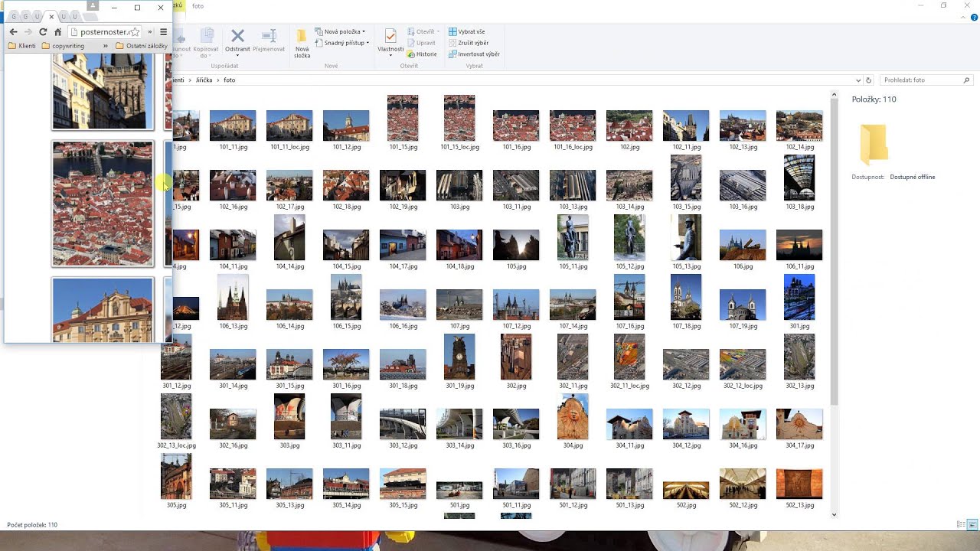Expand the Odstranit dropdown arrow
This screenshot has width=980, height=551.
[237, 56]
